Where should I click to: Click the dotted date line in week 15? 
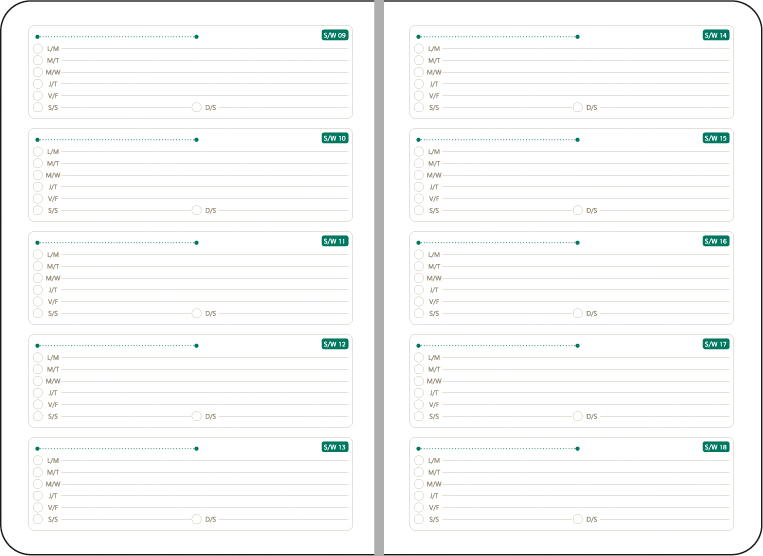pos(498,140)
